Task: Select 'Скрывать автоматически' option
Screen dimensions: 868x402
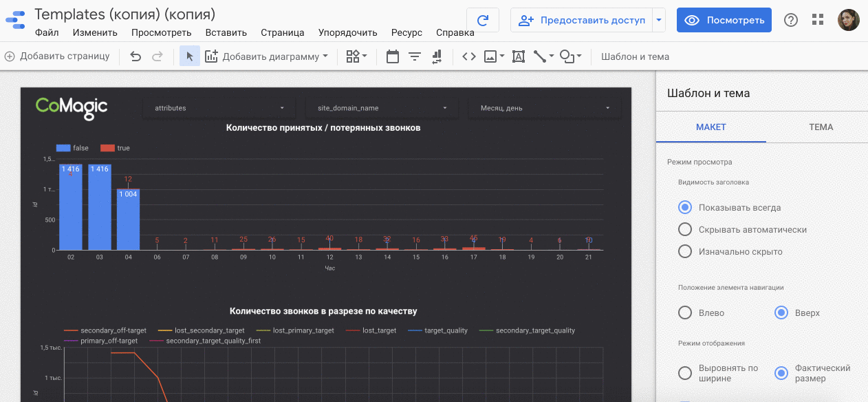Action: (684, 229)
